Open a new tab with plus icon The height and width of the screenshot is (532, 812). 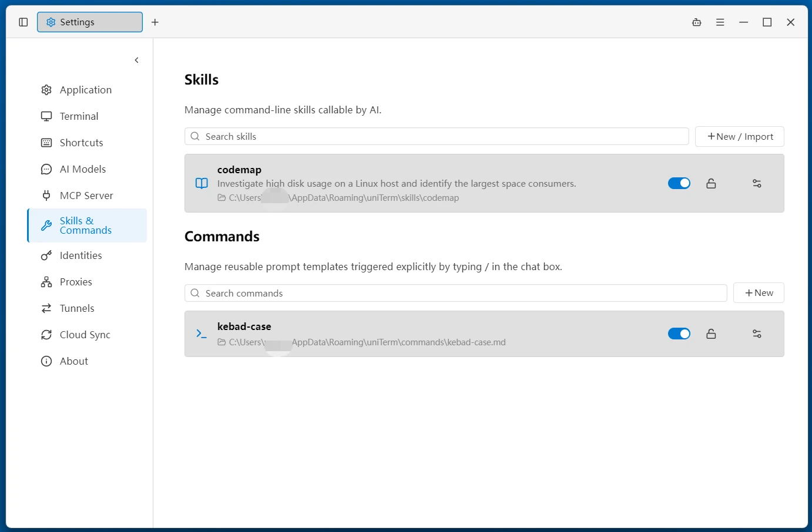click(x=155, y=22)
